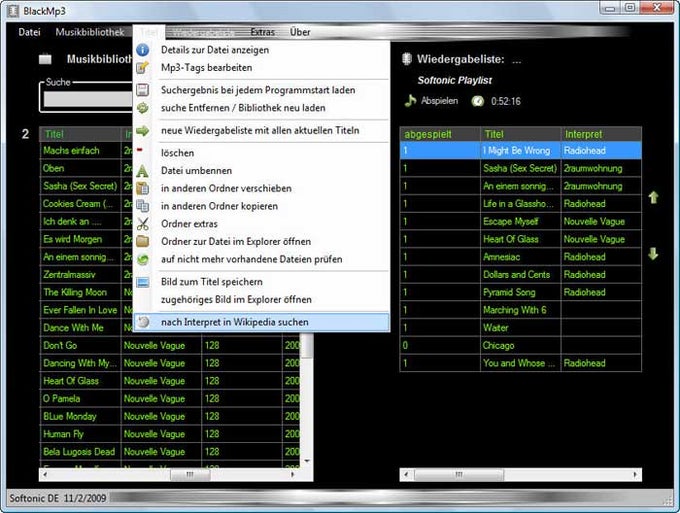Click the clipboard icon for Ordner verschieben
This screenshot has width=680, height=513.
click(x=143, y=189)
